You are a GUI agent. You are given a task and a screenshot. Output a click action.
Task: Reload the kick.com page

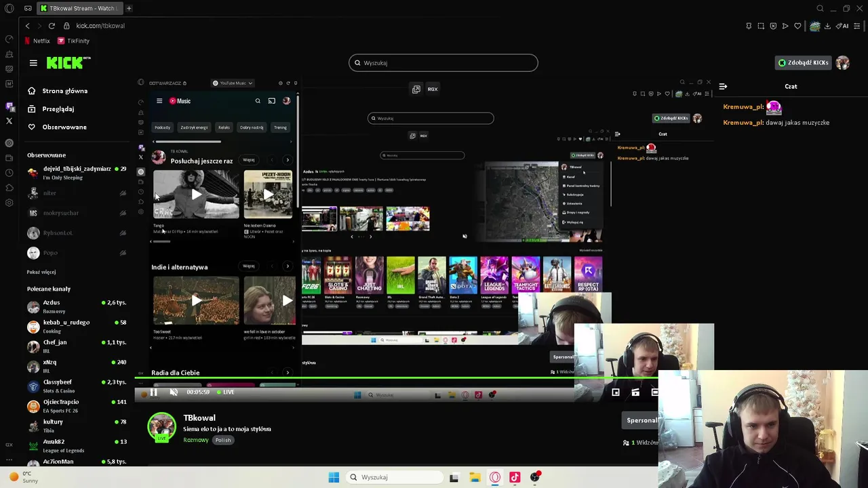tap(52, 26)
